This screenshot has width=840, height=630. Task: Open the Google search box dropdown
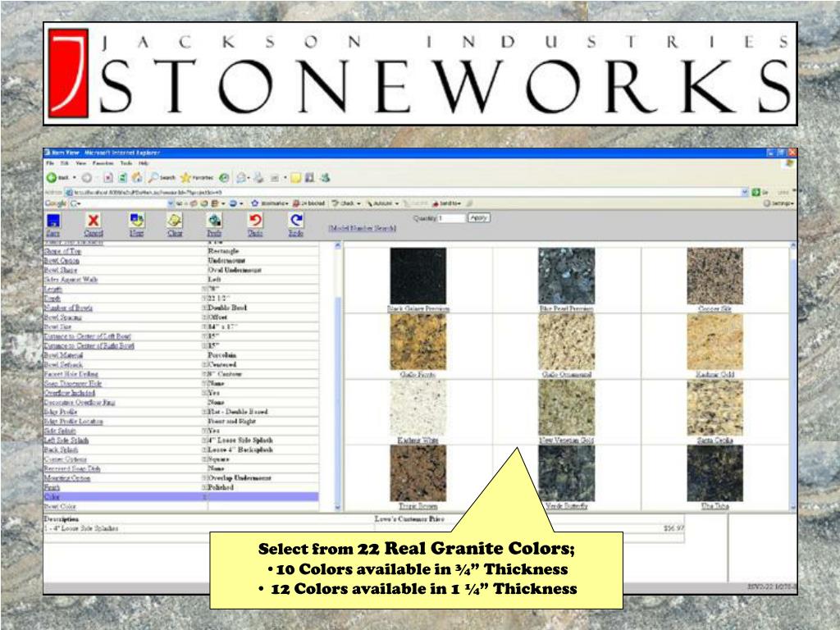171,203
